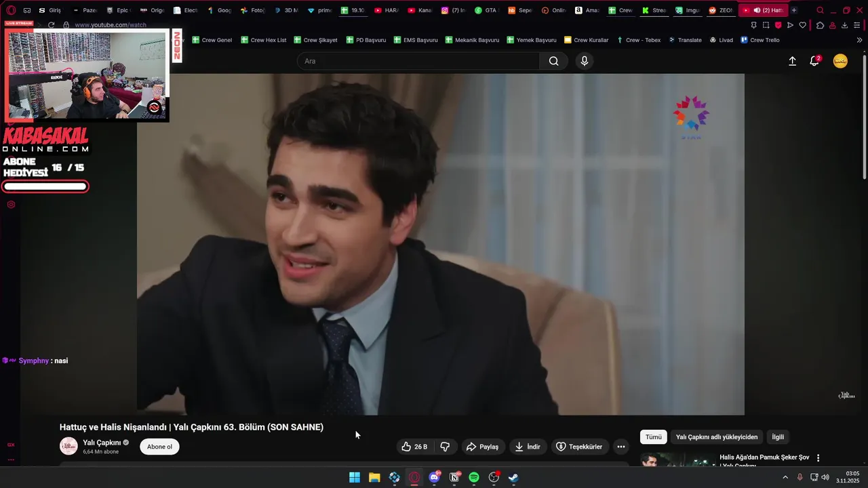Open Steam from taskbar
Screen dimensions: 868x488
513,477
